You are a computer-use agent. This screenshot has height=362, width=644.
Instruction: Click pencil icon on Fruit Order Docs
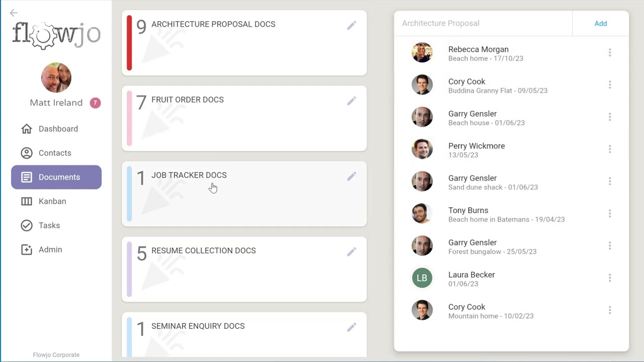click(x=352, y=101)
